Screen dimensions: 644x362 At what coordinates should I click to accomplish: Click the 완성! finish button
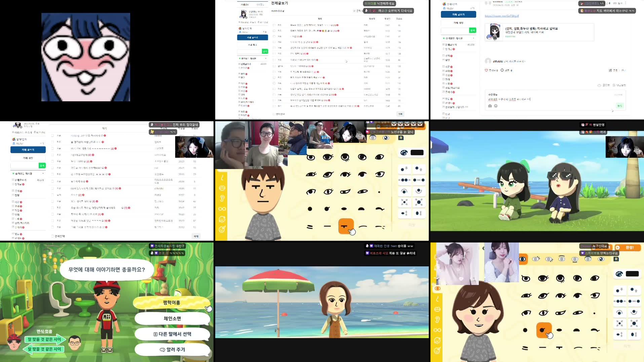pyautogui.click(x=628, y=248)
